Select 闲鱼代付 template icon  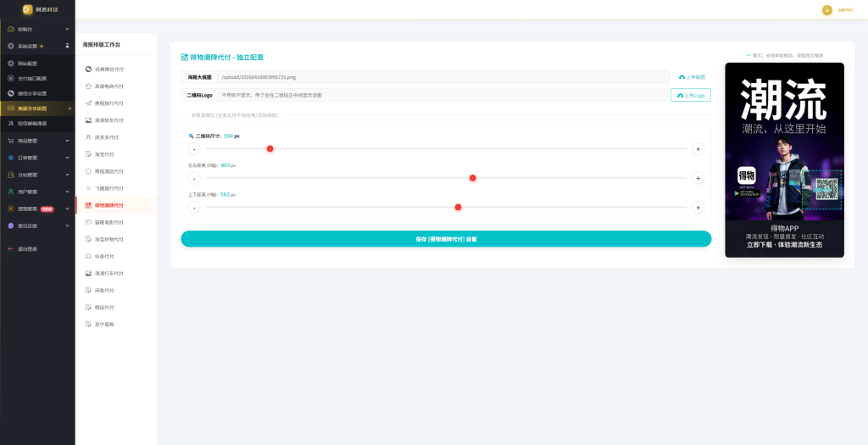click(88, 291)
